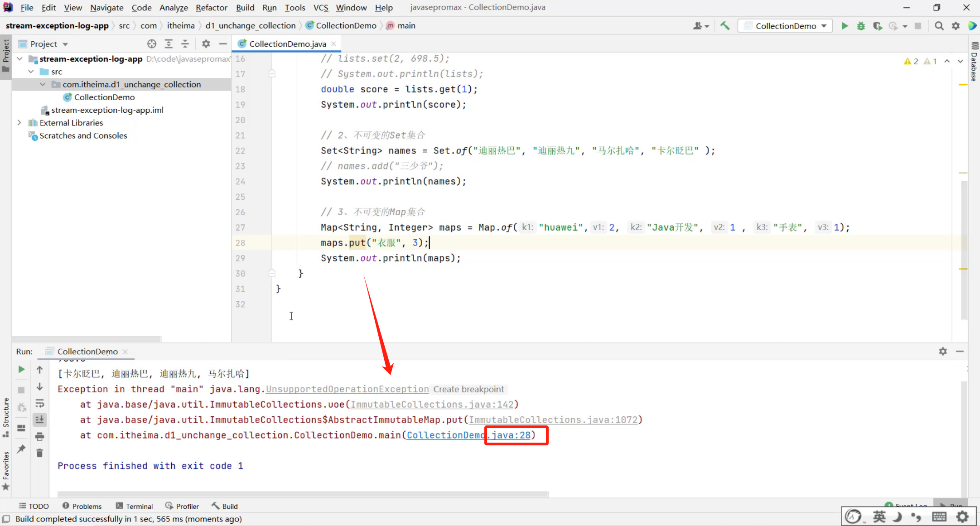980x526 pixels.
Task: Toggle scroll to end in console
Action: [x=40, y=420]
